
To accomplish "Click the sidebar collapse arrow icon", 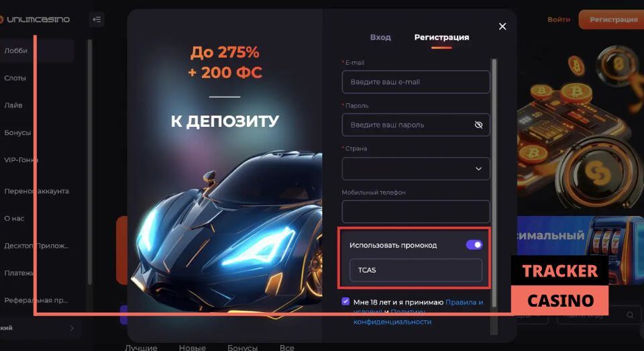I will point(97,19).
